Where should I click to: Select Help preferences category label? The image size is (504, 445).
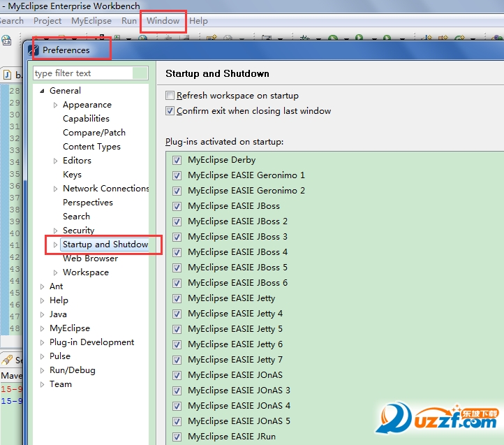pos(59,300)
